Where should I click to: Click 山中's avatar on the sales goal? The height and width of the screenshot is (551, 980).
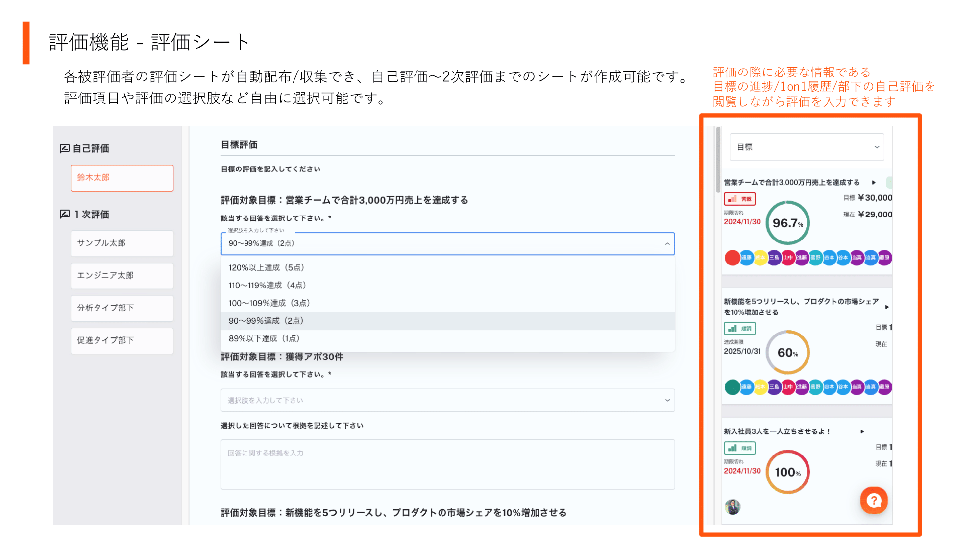[788, 258]
